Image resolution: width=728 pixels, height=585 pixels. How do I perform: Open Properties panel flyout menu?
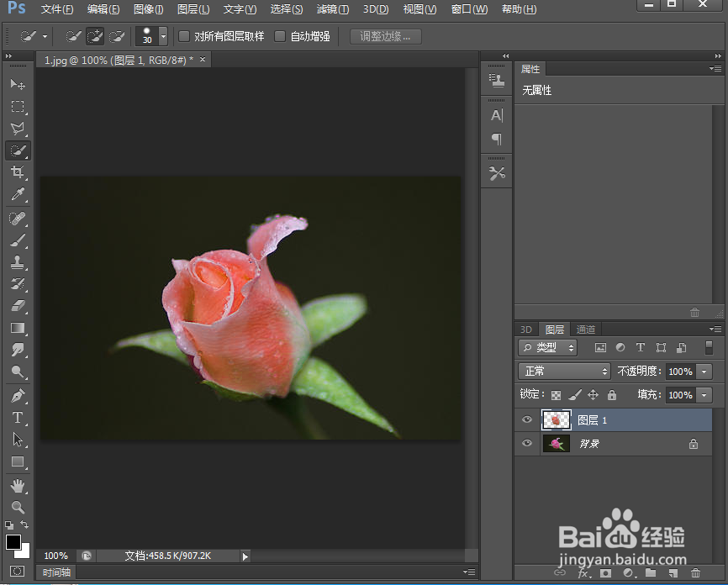click(715, 69)
